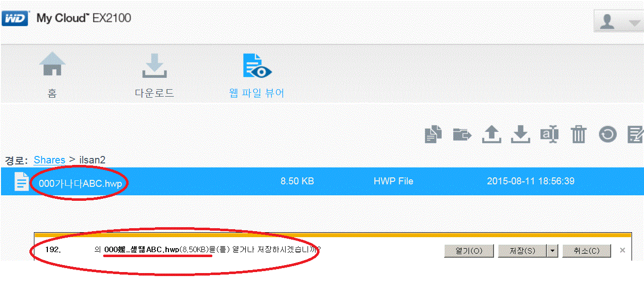Click the 취소(C) cancel button
The image size is (644, 292).
(x=586, y=251)
